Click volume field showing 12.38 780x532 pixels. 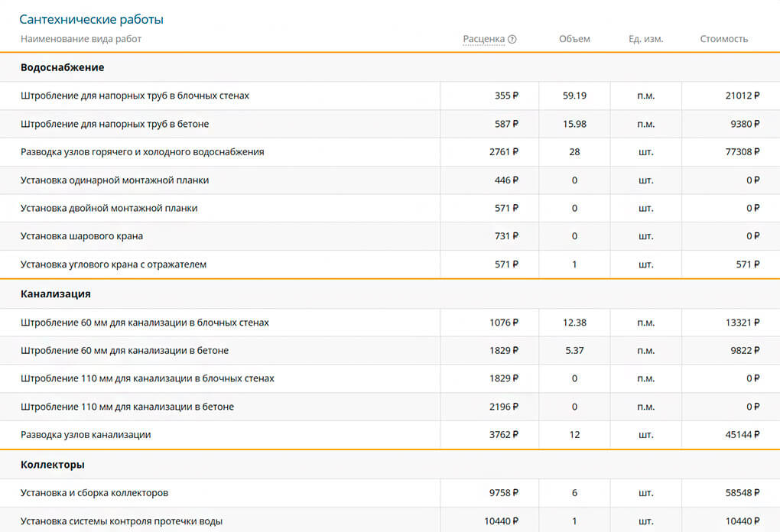(x=574, y=323)
